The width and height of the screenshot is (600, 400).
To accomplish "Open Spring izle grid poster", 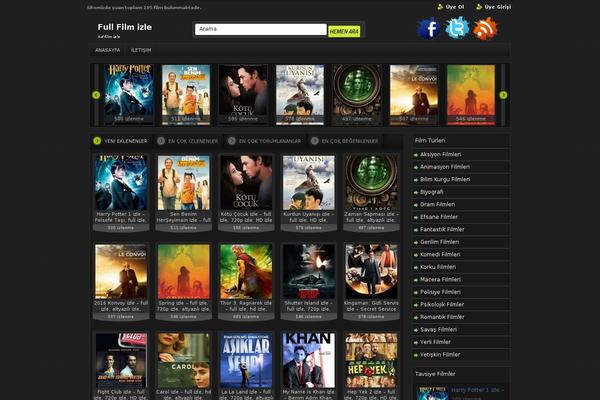I will point(184,272).
